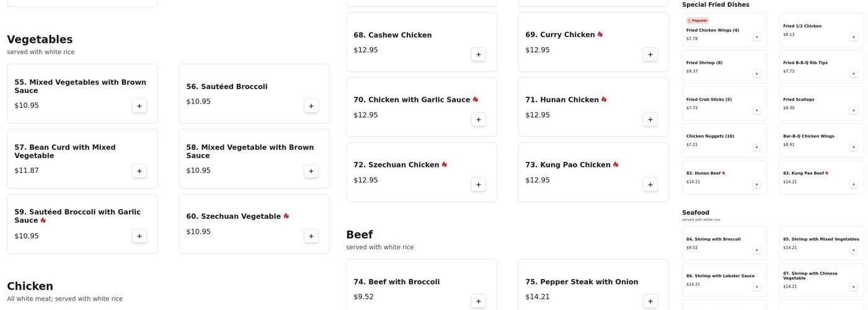Click plus for Bean Curd with Mixed Vegetable

(139, 171)
